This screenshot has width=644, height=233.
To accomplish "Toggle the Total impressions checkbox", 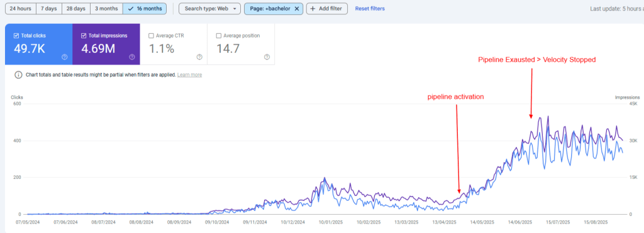I will pos(84,36).
